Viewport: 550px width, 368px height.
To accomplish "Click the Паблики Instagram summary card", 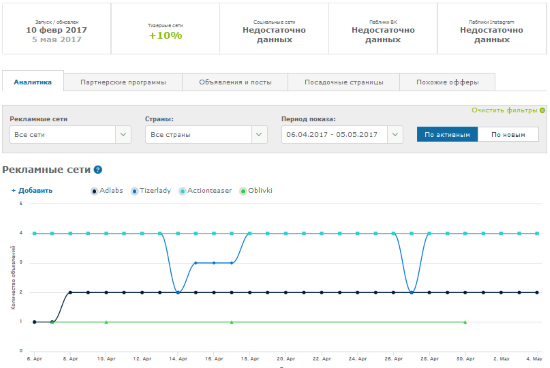I will click(492, 29).
